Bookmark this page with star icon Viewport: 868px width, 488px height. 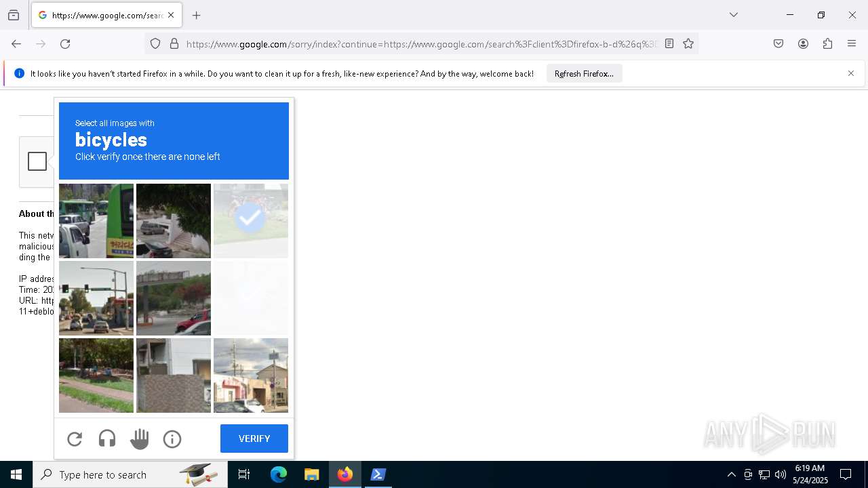point(688,44)
